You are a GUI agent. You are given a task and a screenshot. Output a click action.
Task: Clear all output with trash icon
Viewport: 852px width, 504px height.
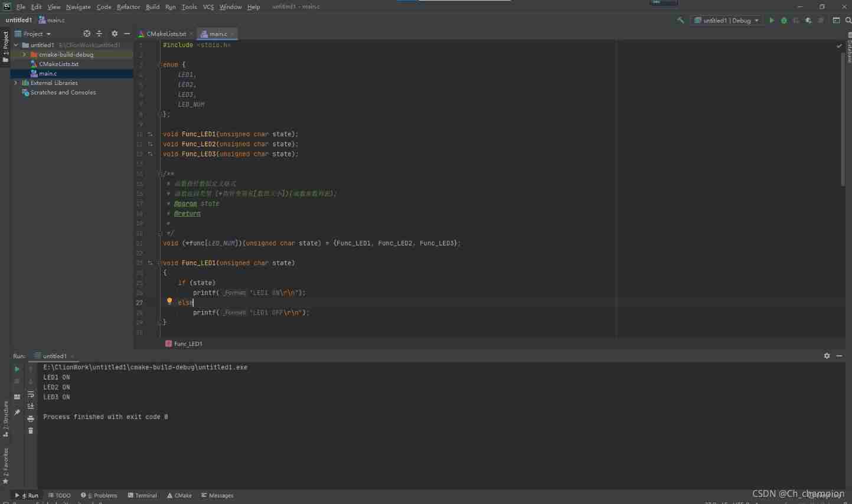[x=31, y=431]
